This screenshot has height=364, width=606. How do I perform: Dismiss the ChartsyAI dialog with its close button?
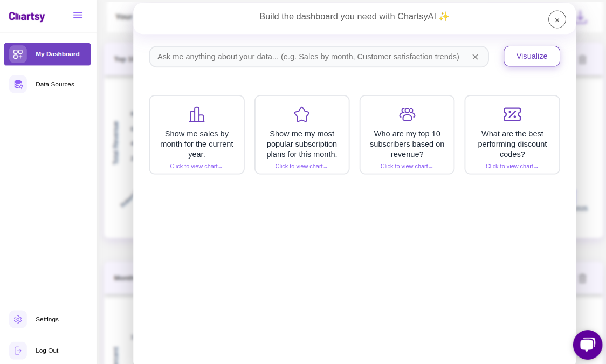tap(557, 19)
